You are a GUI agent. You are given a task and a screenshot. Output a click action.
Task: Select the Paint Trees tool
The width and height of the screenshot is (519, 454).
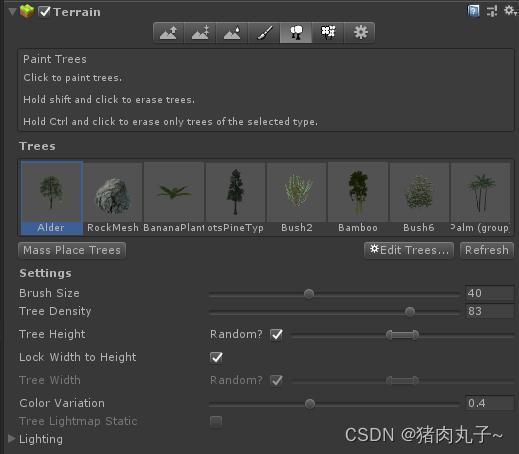click(x=296, y=33)
